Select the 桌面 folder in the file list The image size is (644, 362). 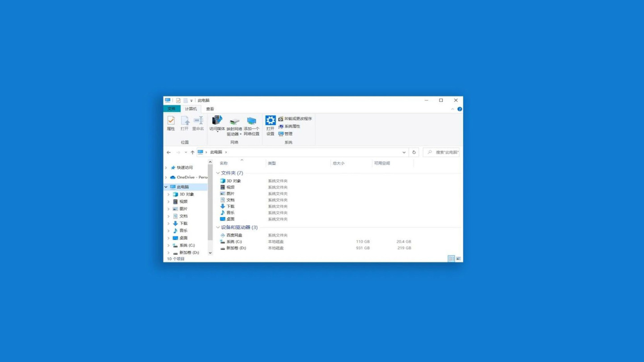(x=227, y=219)
